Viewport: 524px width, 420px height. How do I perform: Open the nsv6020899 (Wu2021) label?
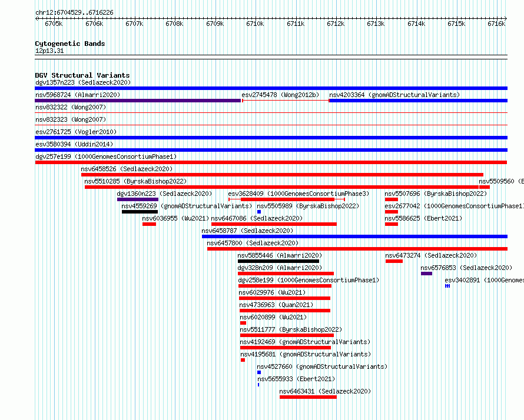273,317
